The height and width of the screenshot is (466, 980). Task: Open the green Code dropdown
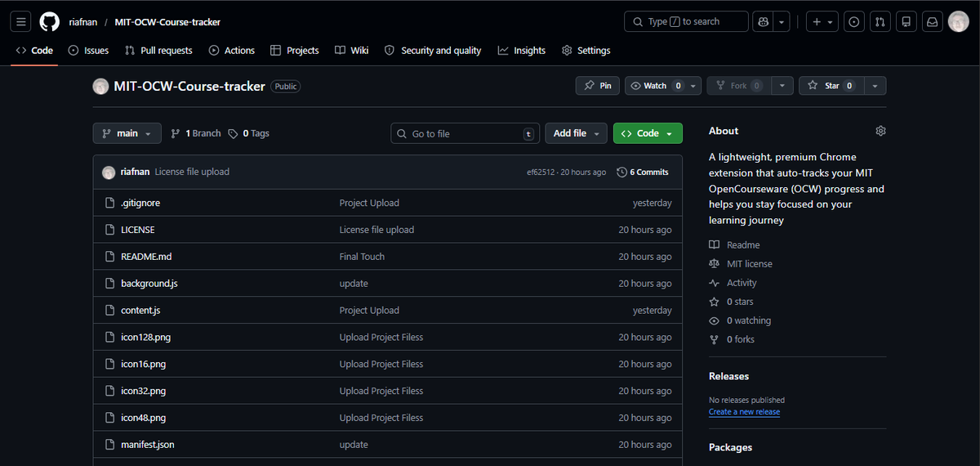coord(648,133)
